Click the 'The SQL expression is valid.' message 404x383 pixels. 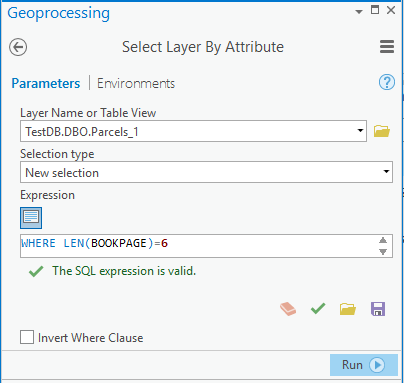(124, 271)
